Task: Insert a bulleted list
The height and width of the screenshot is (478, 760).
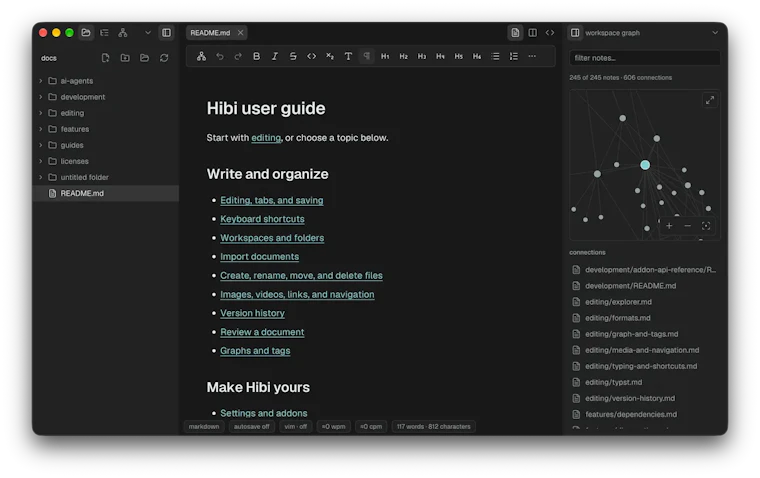Action: pyautogui.click(x=495, y=56)
